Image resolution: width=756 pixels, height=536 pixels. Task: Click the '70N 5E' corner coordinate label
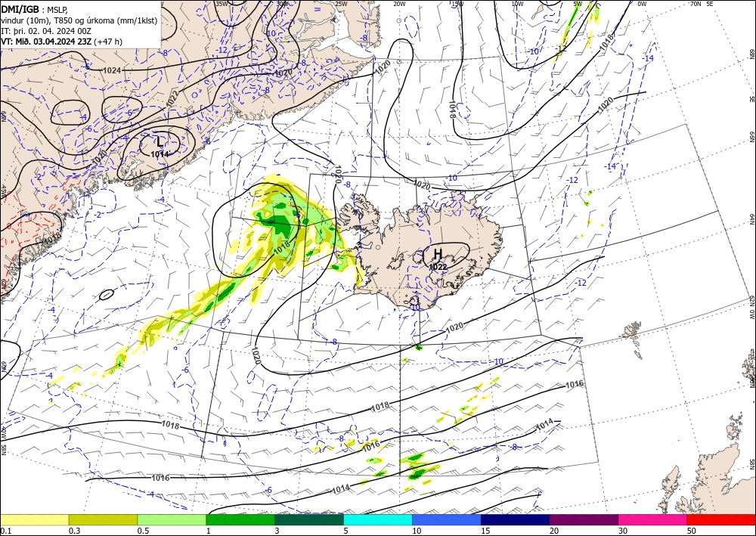coord(702,3)
